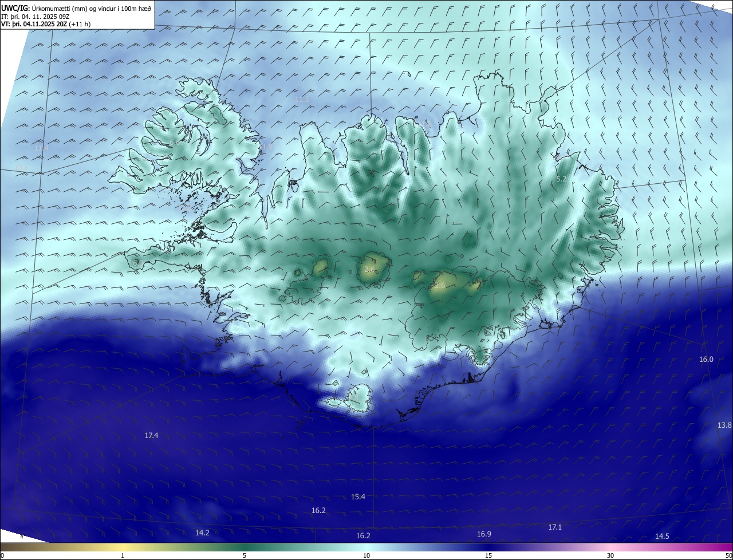The width and height of the screenshot is (733, 560).
Task: Click the map value 13.8
Action: click(724, 425)
